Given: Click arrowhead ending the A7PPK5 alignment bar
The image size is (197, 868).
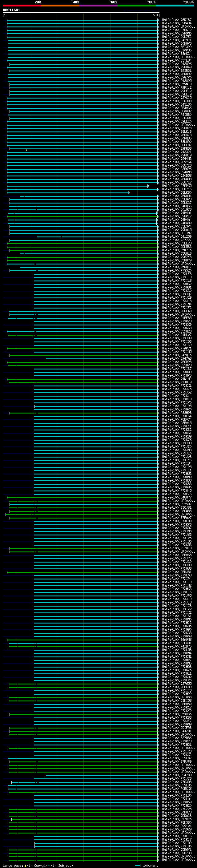Looking at the screenshot, I should tap(148, 186).
